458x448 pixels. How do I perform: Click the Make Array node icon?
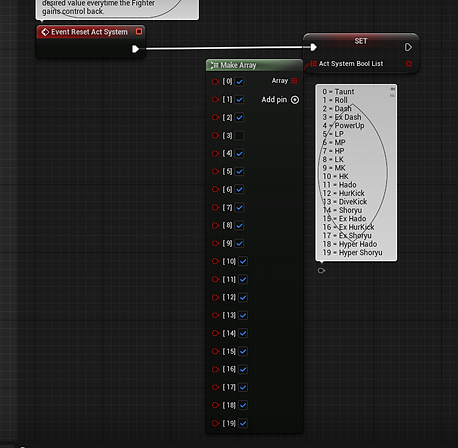(214, 65)
